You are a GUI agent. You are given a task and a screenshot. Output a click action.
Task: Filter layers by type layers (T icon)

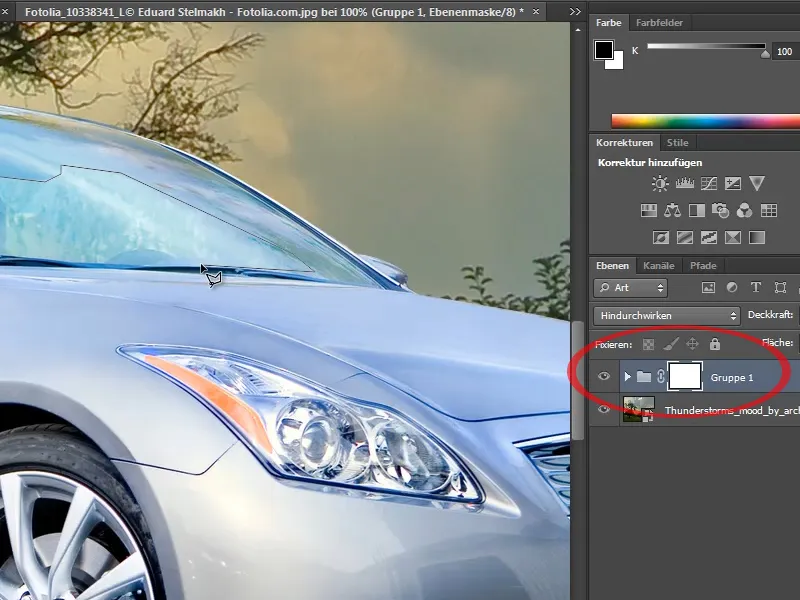tap(756, 288)
